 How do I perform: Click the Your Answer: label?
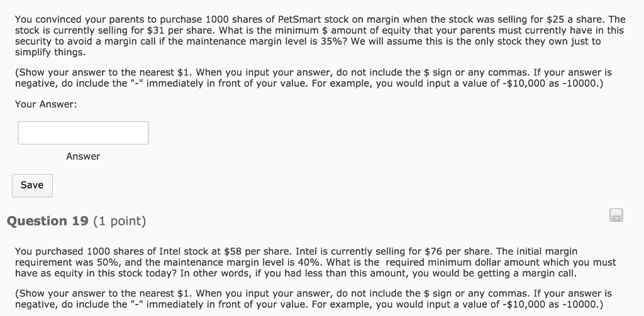tap(46, 104)
